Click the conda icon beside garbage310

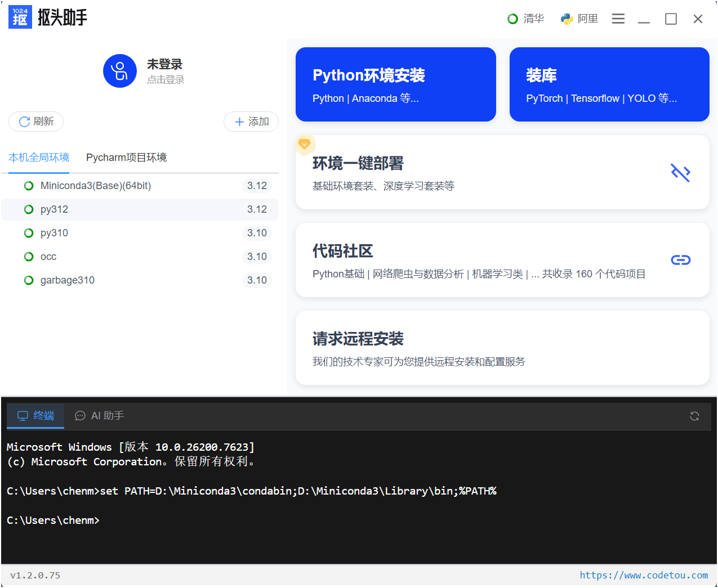(x=29, y=280)
